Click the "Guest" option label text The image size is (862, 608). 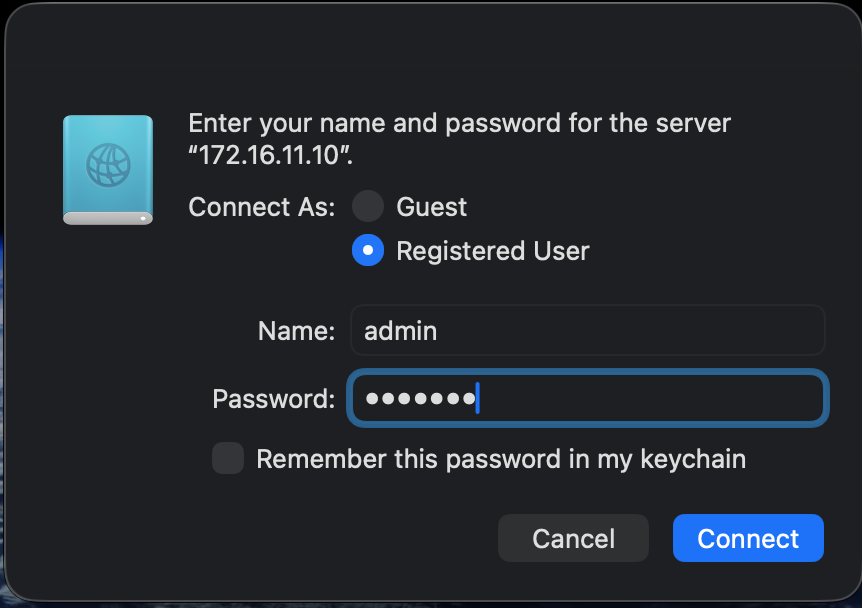pos(431,207)
